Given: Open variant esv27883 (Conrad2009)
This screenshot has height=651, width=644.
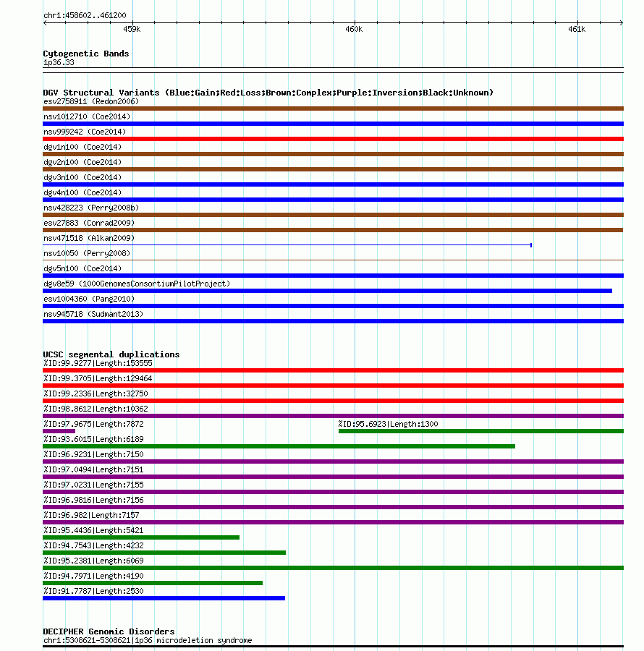Looking at the screenshot, I should point(89,223).
